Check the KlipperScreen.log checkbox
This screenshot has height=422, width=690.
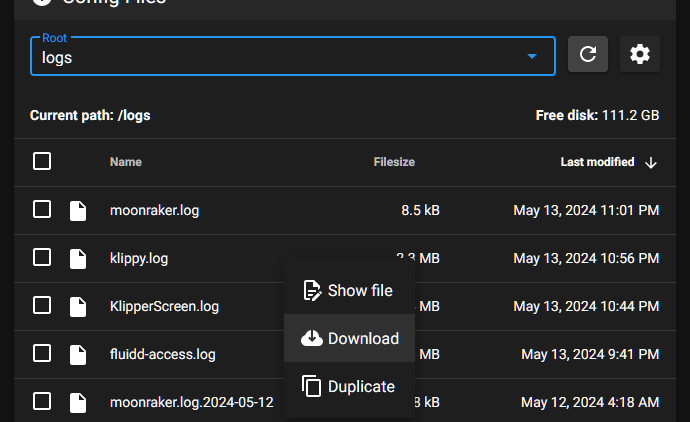42,305
